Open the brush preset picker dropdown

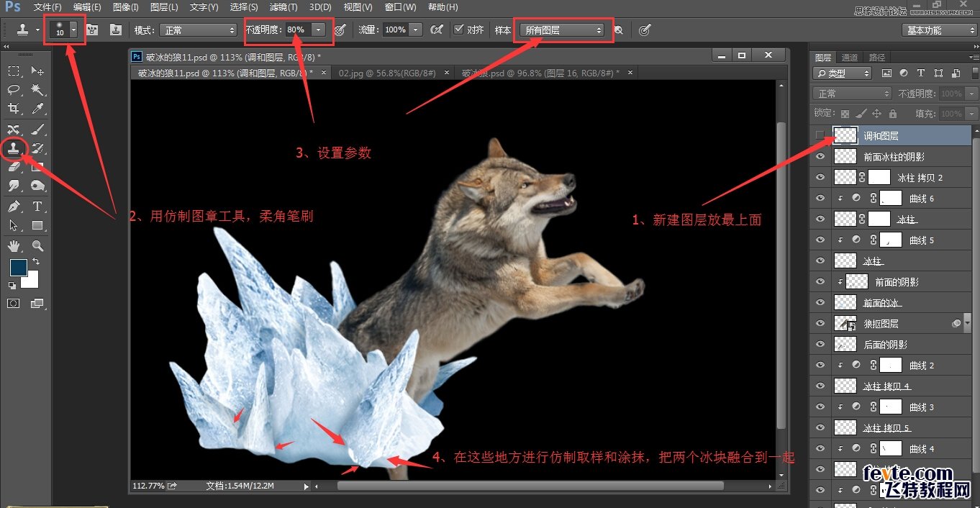click(73, 30)
